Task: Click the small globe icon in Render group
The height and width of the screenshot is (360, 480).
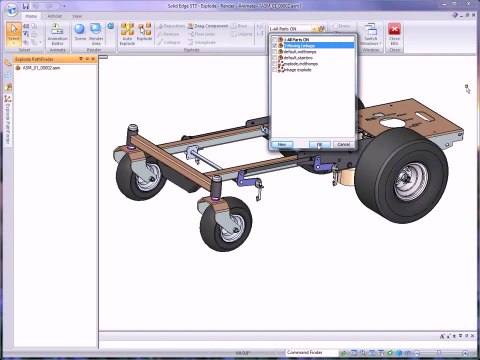Action: pyautogui.click(x=111, y=26)
